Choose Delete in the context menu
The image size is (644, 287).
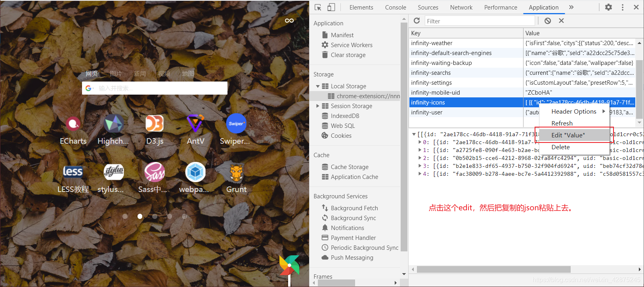click(x=574, y=147)
